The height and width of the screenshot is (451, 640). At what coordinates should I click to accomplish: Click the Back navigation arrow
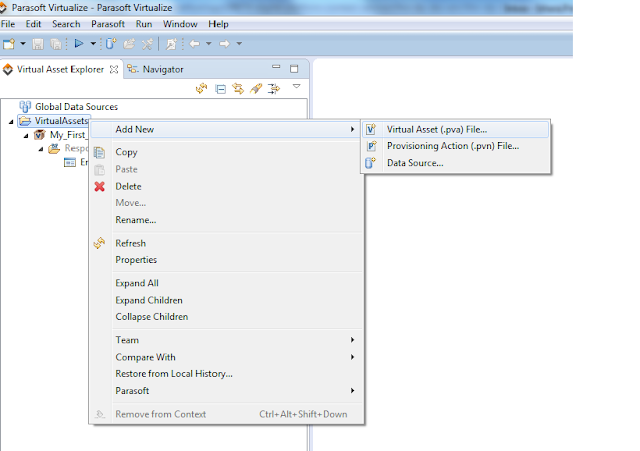coord(195,43)
